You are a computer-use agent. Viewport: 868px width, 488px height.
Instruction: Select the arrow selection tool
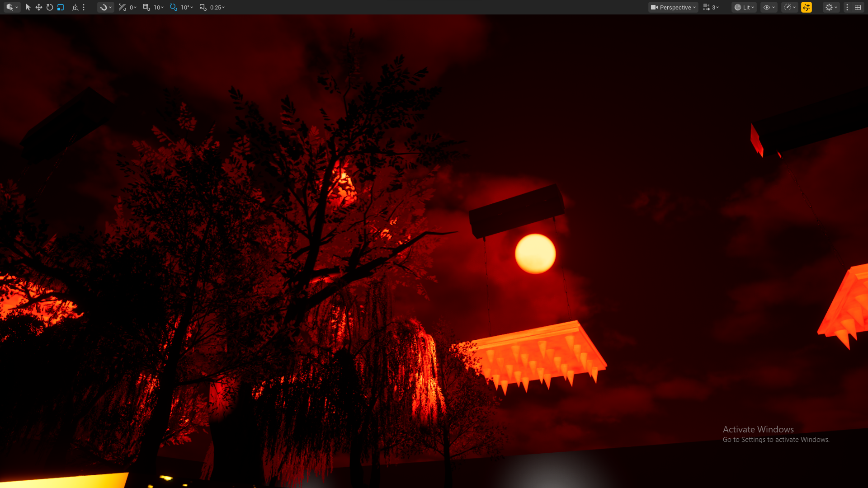click(x=28, y=7)
